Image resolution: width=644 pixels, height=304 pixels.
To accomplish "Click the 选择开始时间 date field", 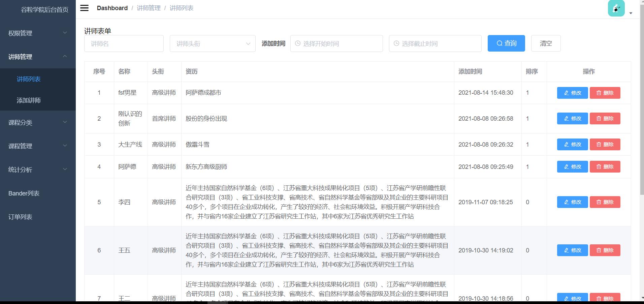I will (x=336, y=43).
